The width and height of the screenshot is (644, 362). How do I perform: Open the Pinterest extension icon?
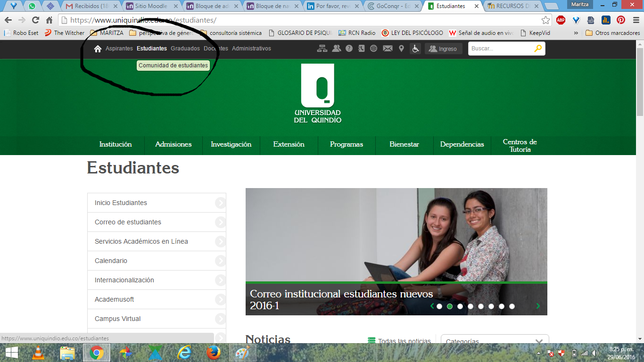621,20
